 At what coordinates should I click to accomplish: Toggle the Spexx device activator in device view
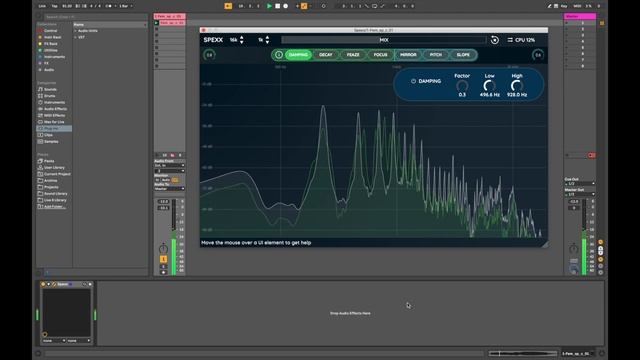point(43,284)
